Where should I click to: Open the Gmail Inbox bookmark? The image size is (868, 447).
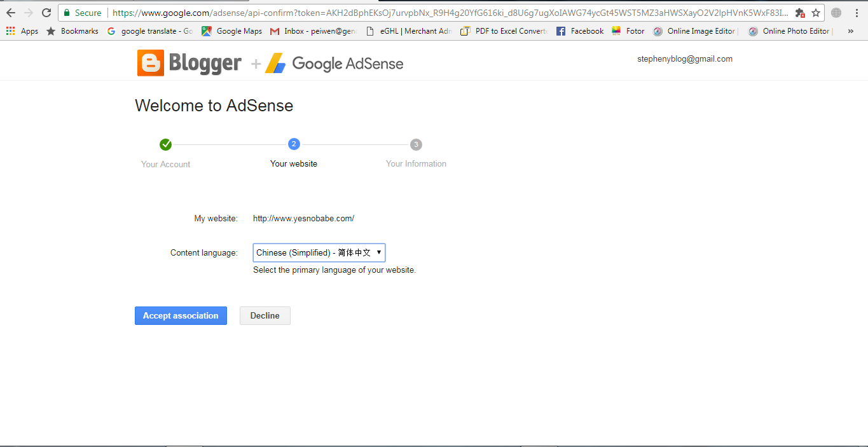[313, 31]
